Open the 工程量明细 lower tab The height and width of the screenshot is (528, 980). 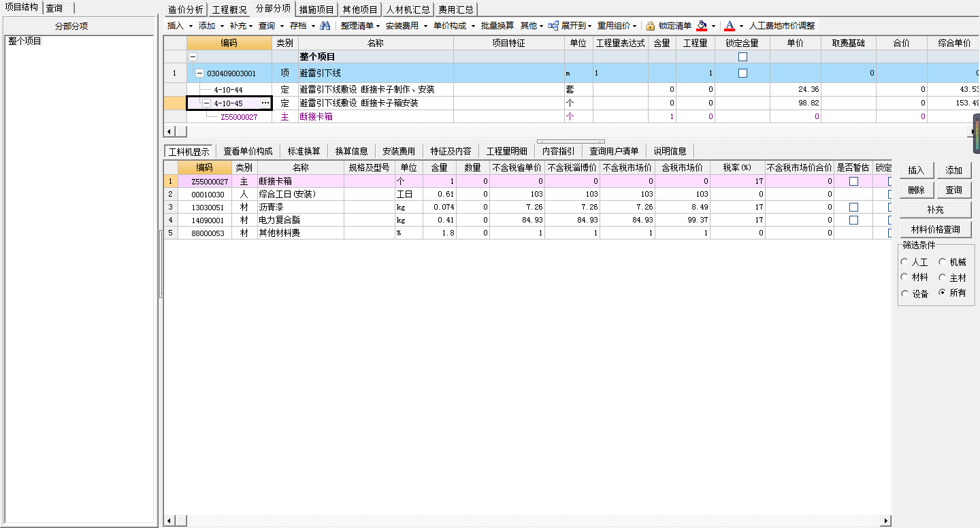point(506,151)
